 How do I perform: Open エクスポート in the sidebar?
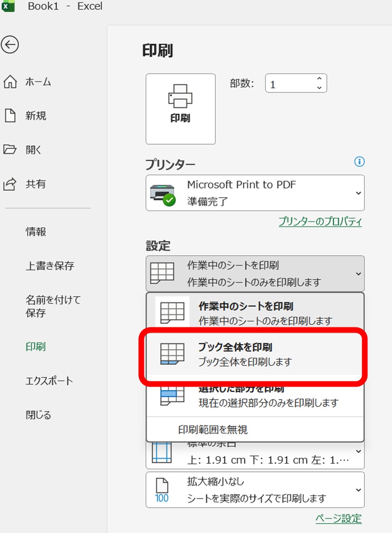point(49,381)
